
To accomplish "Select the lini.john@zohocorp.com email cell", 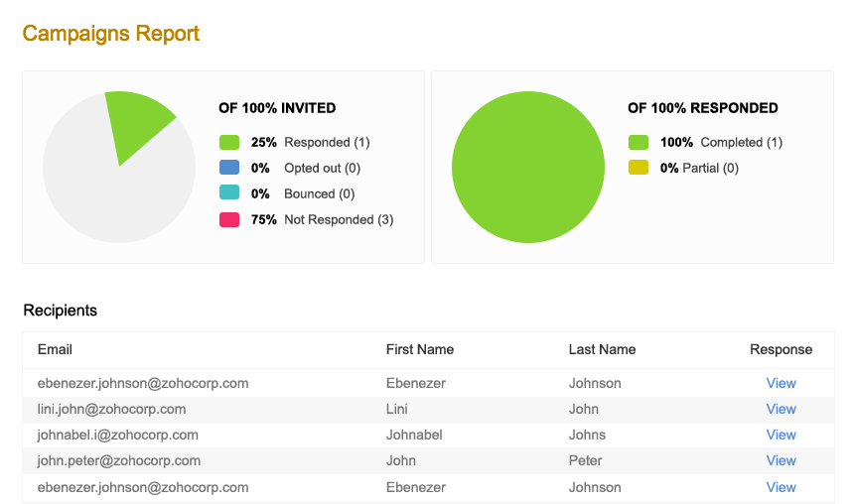I will (x=111, y=409).
